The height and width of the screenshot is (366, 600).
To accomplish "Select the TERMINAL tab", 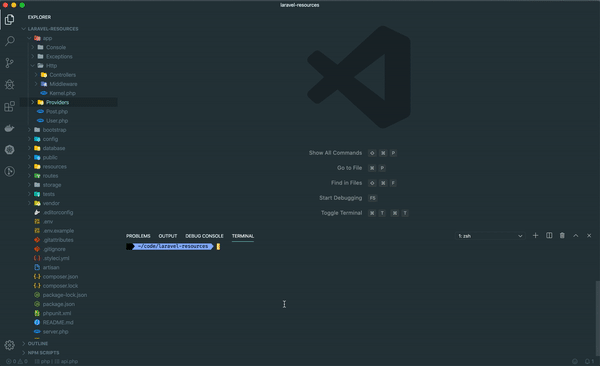I will (x=243, y=236).
